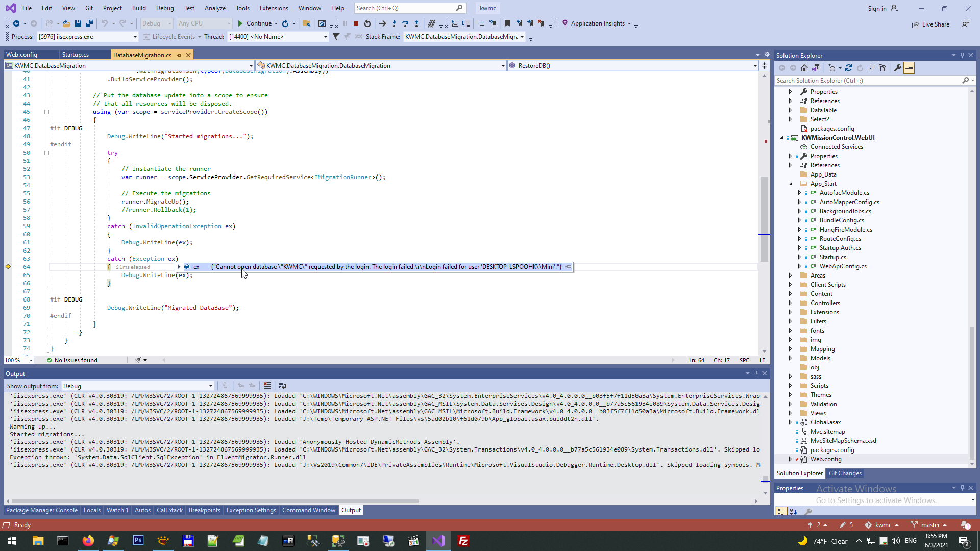Click the Sign in link
Screen dimensions: 980x551
click(x=877, y=8)
